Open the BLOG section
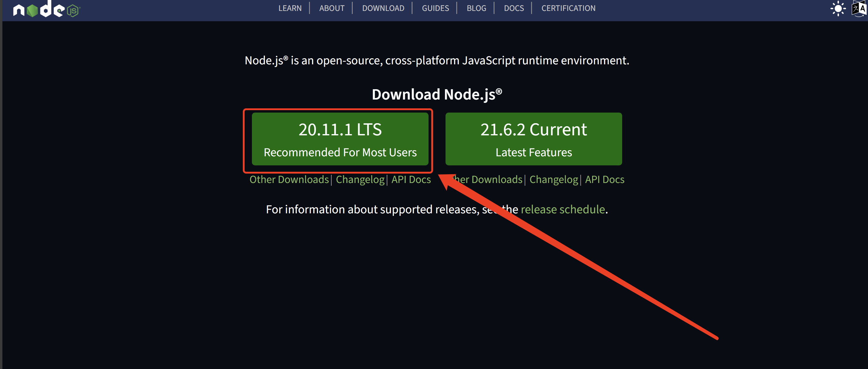The width and height of the screenshot is (868, 369). click(x=476, y=8)
